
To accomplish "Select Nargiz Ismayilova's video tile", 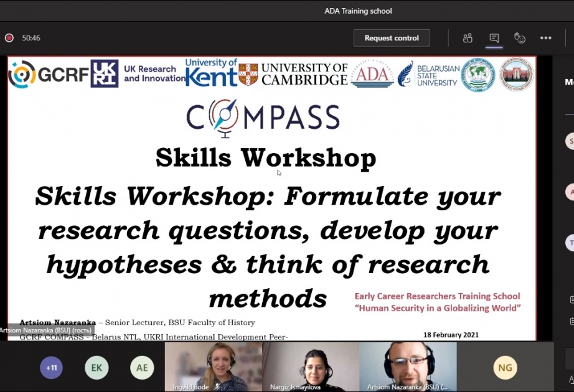I will tap(311, 366).
